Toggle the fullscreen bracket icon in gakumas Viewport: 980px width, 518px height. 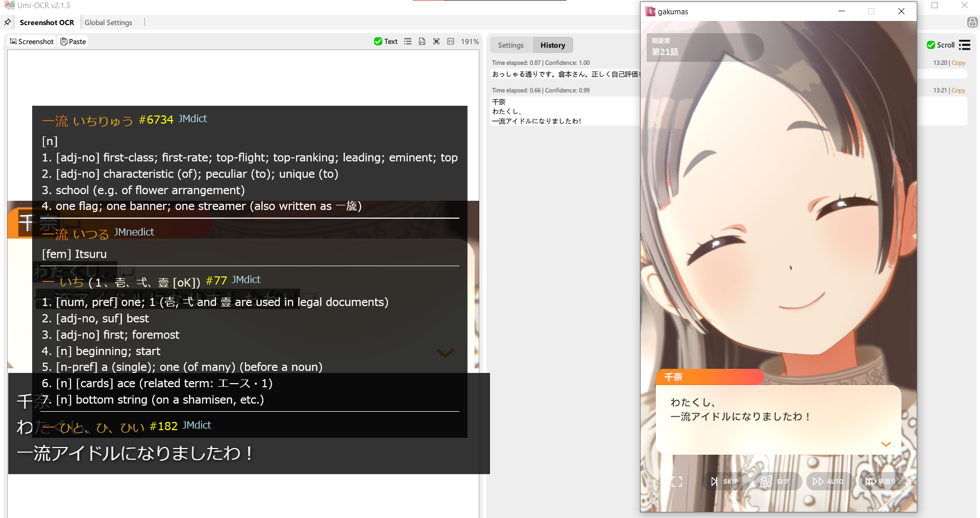(677, 482)
